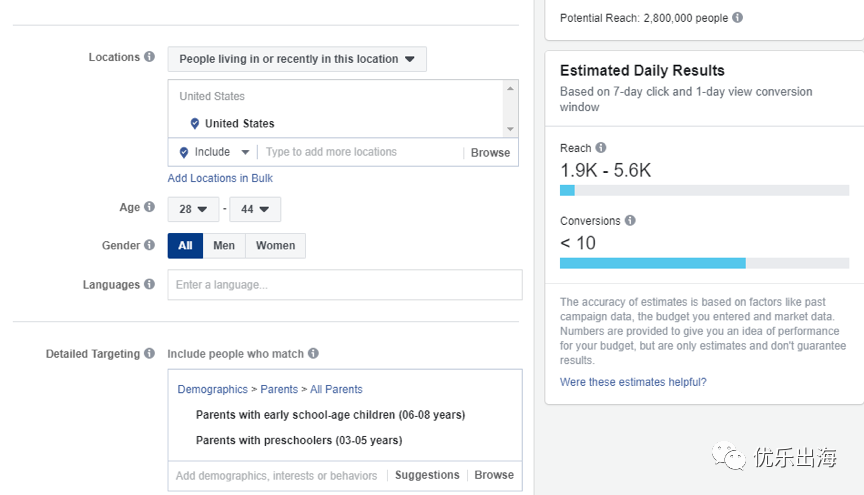This screenshot has height=495, width=864.
Task: Open People living in this location dropdown
Action: click(297, 59)
